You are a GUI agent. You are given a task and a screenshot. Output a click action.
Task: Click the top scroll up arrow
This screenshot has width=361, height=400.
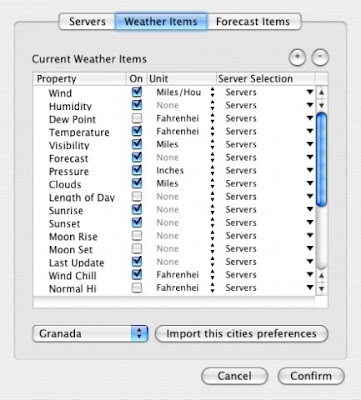pos(321,92)
